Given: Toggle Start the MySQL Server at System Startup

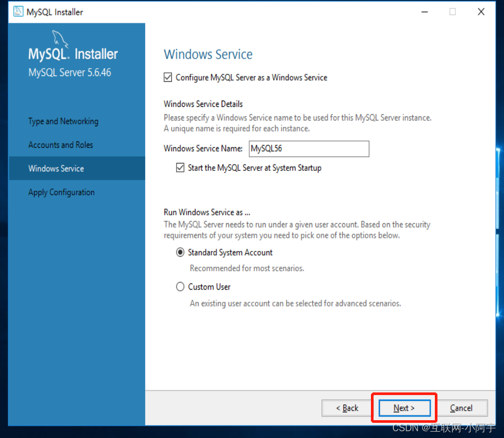Looking at the screenshot, I should pos(180,167).
